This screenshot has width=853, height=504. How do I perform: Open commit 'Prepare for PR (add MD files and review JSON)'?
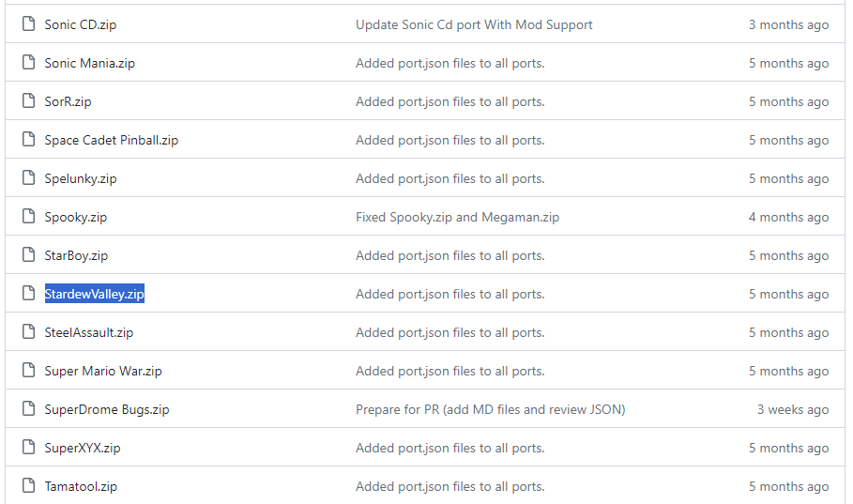(x=490, y=409)
